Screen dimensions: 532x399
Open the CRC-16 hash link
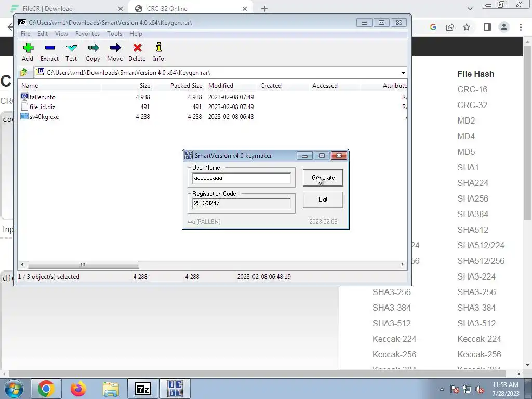(x=472, y=89)
